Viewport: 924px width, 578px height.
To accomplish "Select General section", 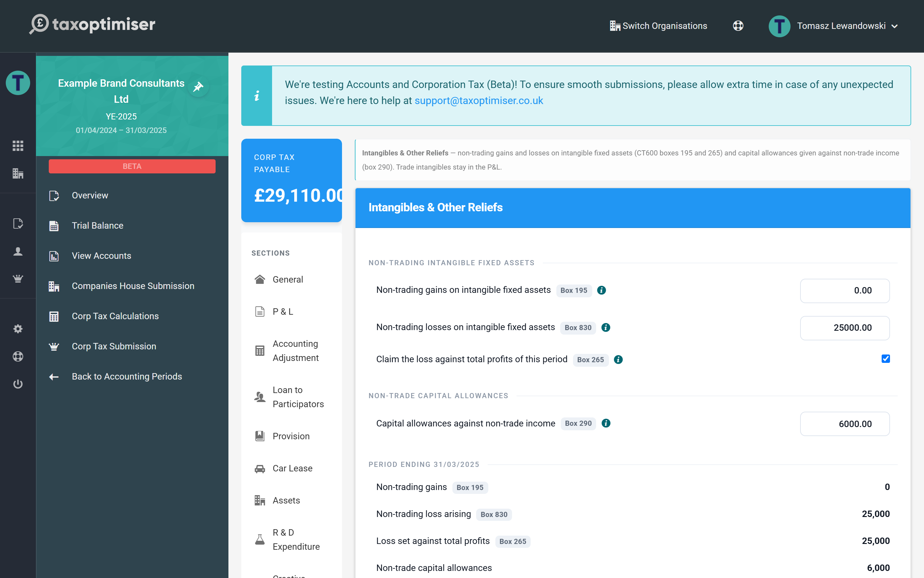I will pyautogui.click(x=292, y=279).
